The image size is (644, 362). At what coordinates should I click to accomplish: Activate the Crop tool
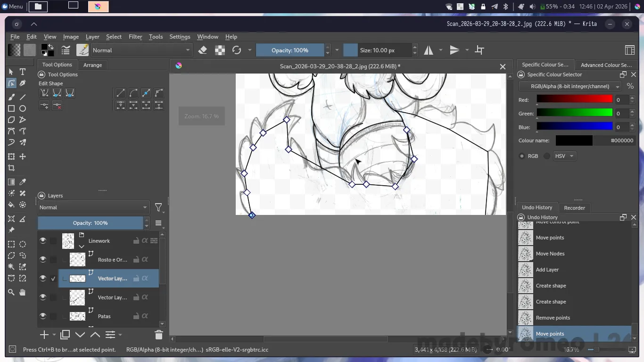(11, 168)
